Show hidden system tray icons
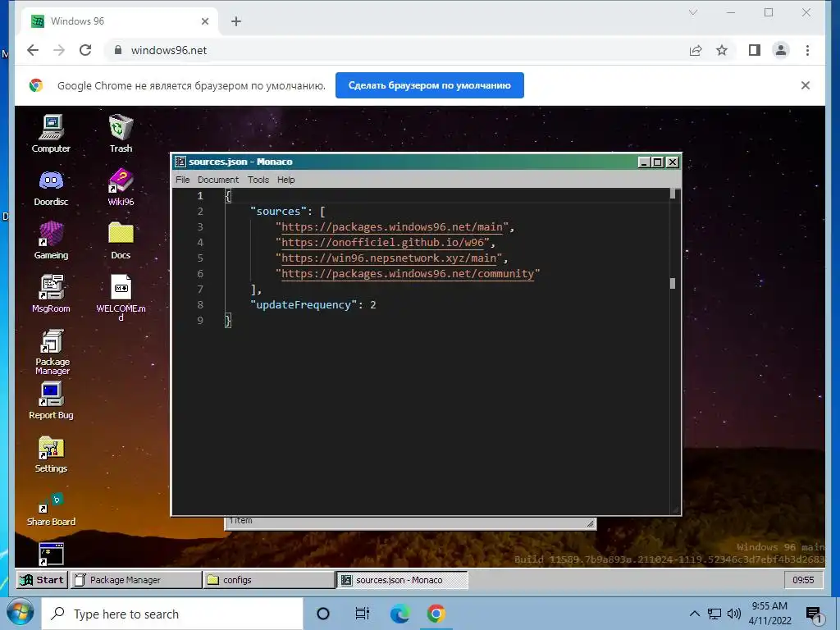The image size is (840, 630). [694, 614]
